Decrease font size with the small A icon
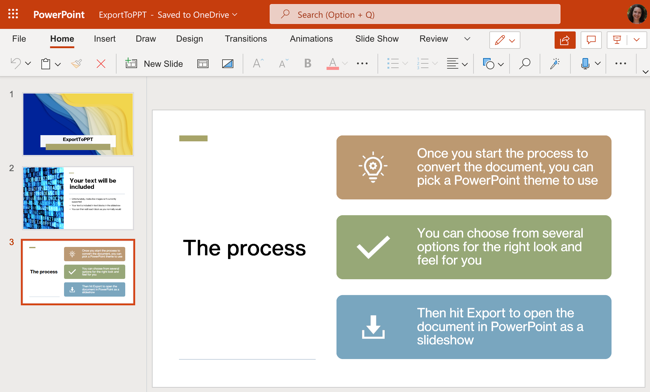The image size is (650, 392). 283,64
